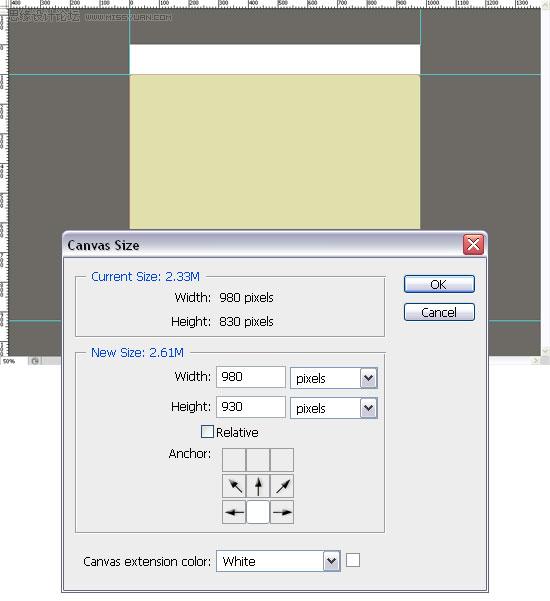The width and height of the screenshot is (550, 601).
Task: Open the canvas extension color swatch
Action: (x=353, y=560)
